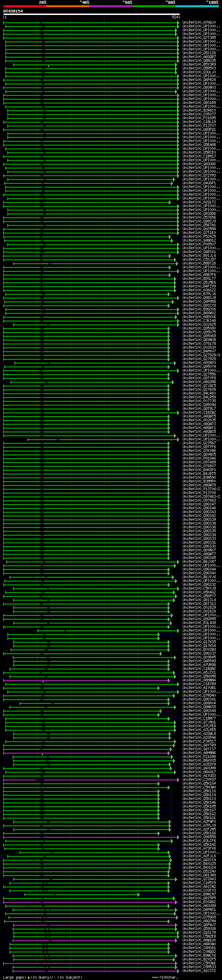
Task: Select hit label UniRef100_A2Q1T2
Action: (199, 202)
